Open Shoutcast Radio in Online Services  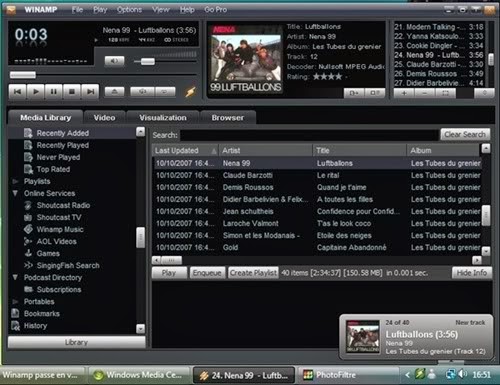point(63,205)
